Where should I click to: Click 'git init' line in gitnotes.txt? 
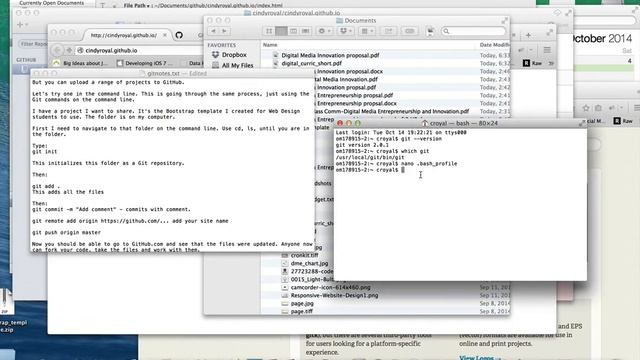tap(44, 151)
